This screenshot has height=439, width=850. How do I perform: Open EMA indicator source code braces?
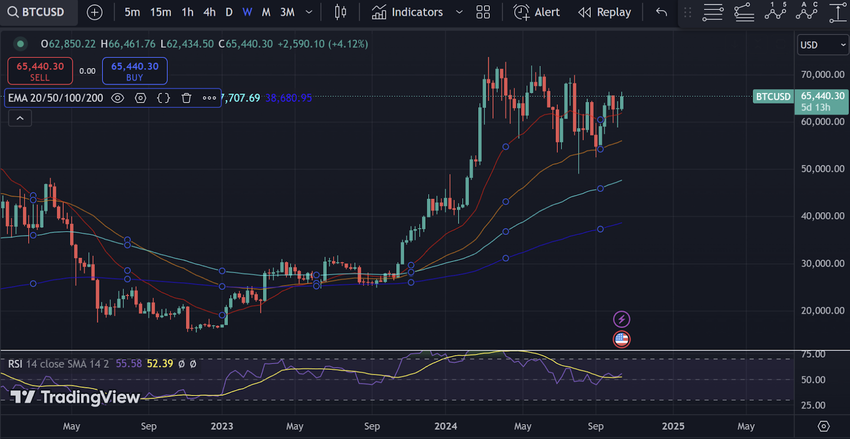click(164, 98)
